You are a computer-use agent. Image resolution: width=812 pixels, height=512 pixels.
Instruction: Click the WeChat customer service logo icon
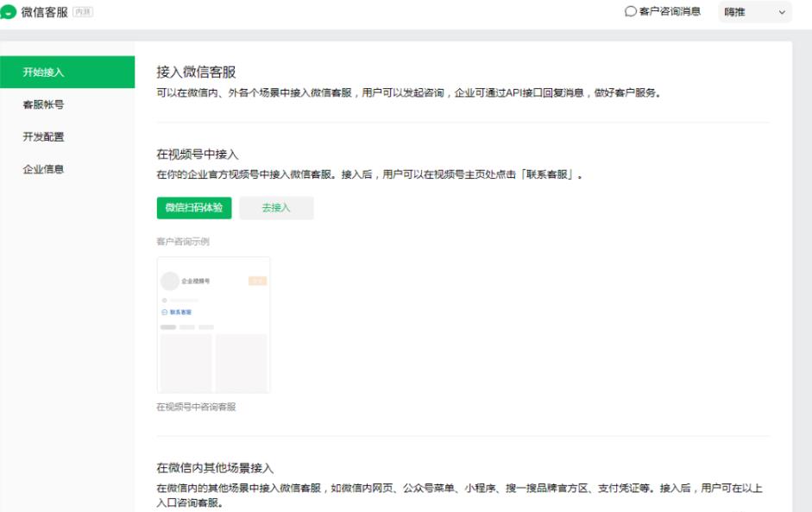pos(9,12)
